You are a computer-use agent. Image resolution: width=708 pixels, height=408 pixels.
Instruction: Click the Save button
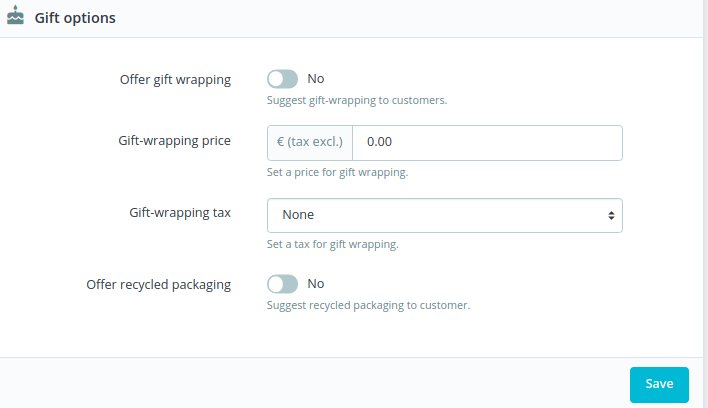(x=659, y=385)
